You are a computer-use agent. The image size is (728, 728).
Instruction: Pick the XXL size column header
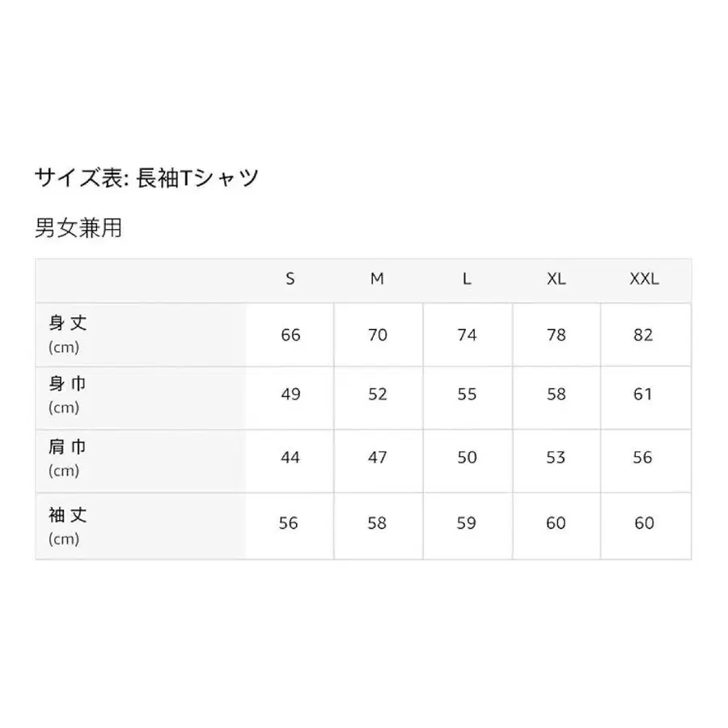pos(644,279)
